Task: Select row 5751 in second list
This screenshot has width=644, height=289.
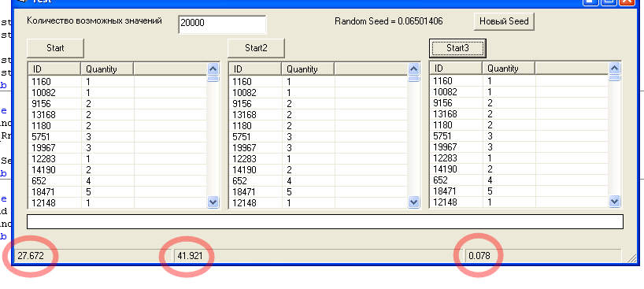Action: click(318, 137)
